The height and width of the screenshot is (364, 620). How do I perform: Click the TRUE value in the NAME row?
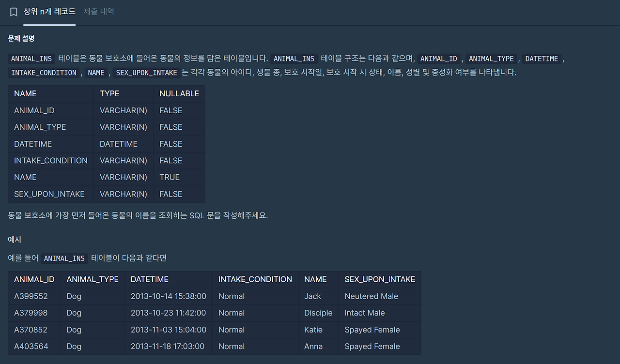point(170,177)
